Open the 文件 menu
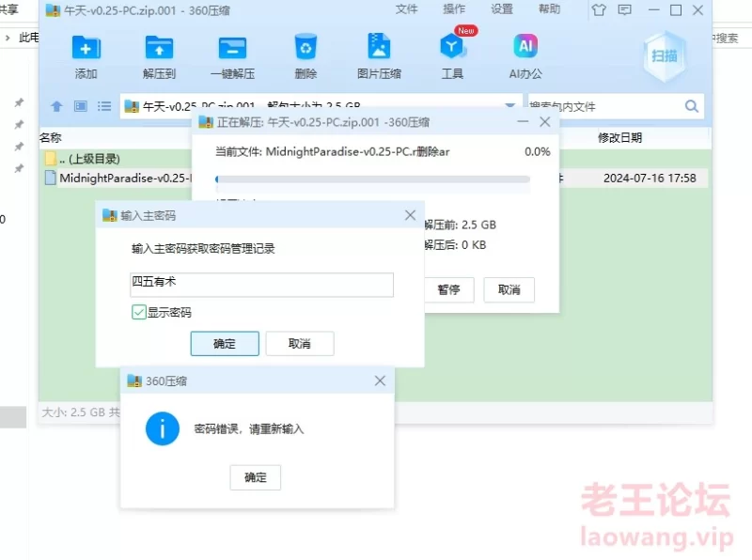 point(407,9)
